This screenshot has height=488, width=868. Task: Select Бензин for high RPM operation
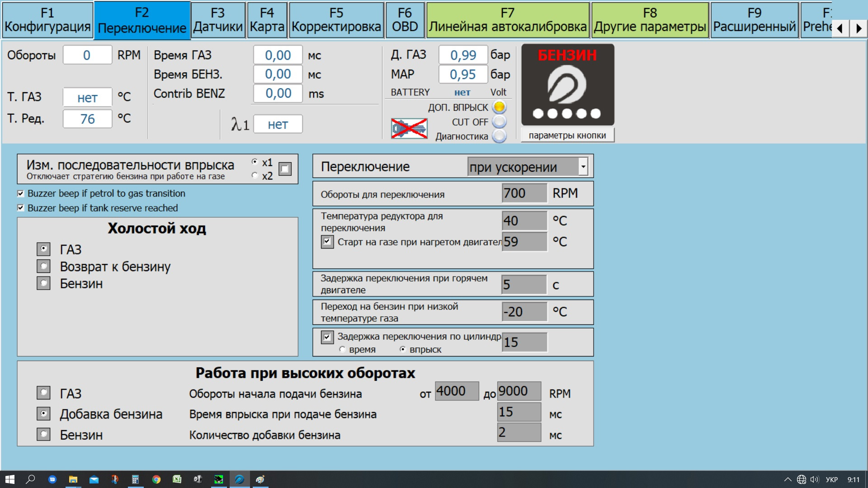point(43,434)
